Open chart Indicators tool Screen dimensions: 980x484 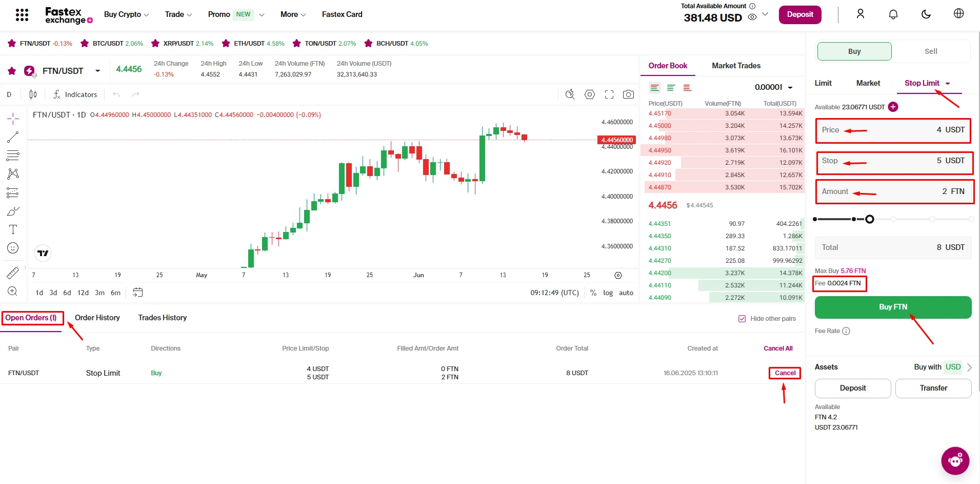pyautogui.click(x=75, y=94)
